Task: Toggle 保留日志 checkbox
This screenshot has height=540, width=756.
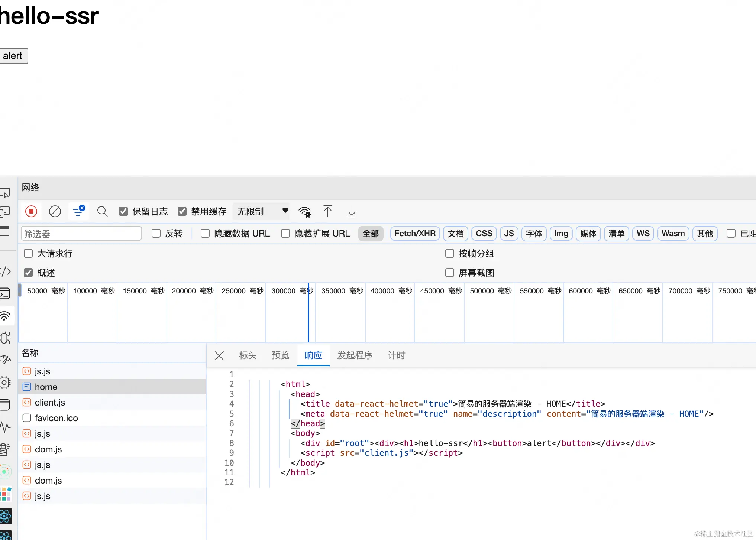Action: 123,211
